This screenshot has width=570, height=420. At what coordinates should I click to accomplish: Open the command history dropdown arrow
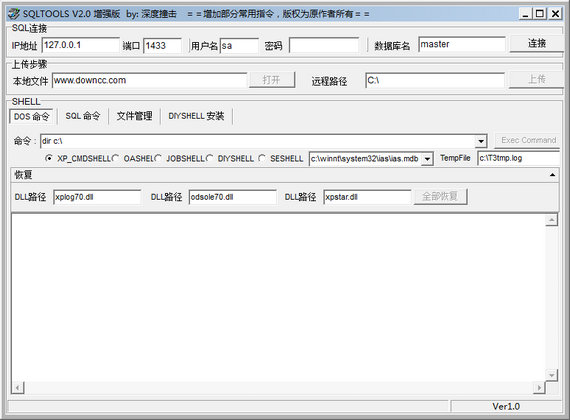(x=481, y=141)
